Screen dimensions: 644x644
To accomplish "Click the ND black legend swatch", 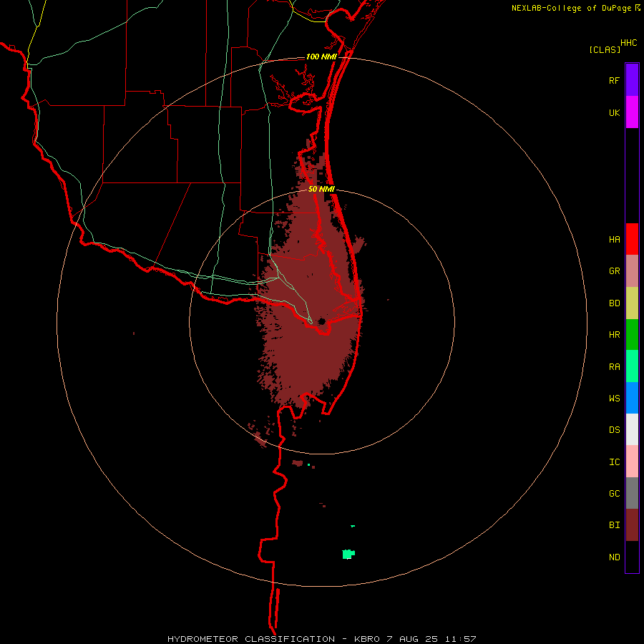I will [x=632, y=557].
